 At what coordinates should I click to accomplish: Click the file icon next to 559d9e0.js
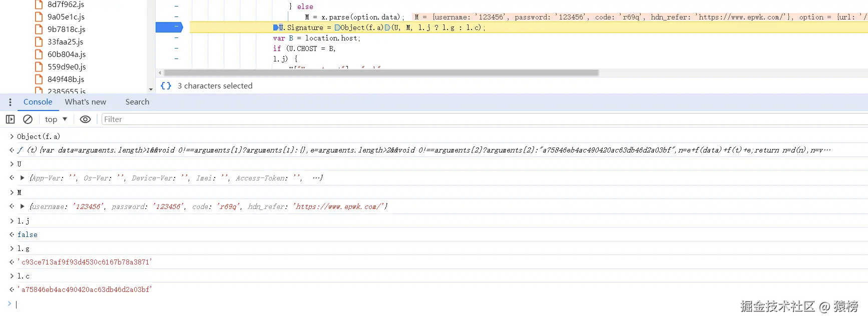click(x=39, y=66)
